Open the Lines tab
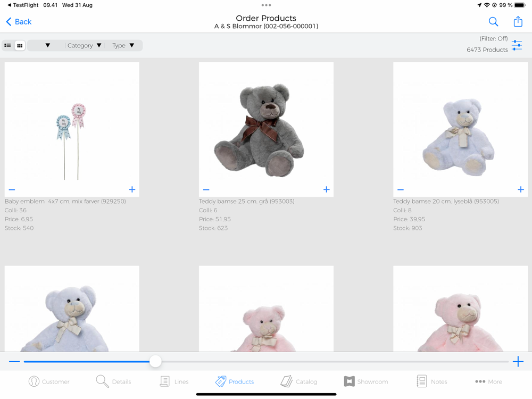Image resolution: width=532 pixels, height=399 pixels. click(x=174, y=381)
